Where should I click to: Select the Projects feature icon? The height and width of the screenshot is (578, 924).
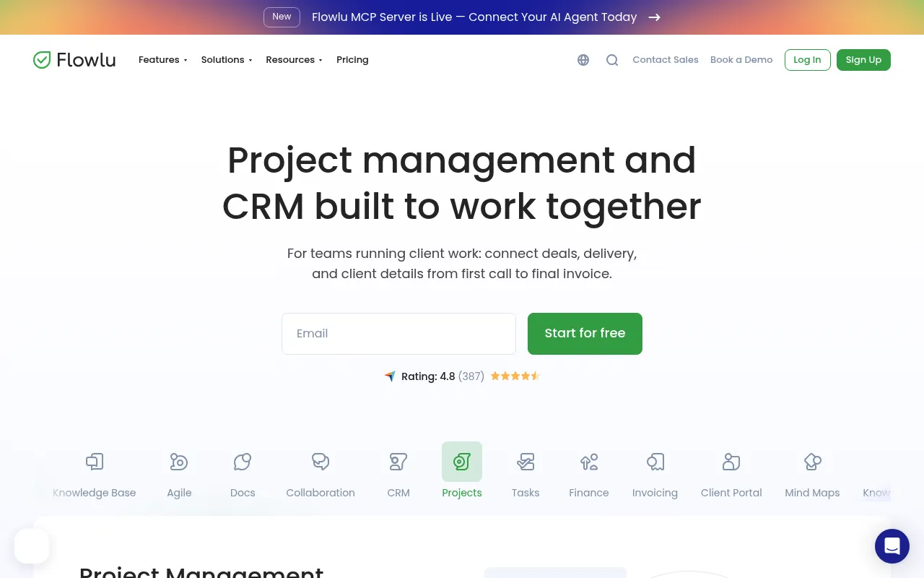[462, 462]
